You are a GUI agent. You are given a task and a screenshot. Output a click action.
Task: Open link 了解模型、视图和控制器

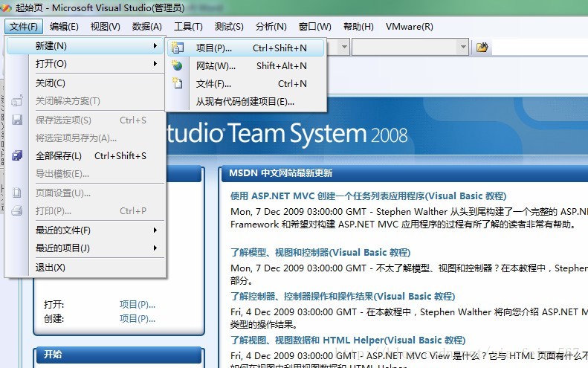click(320, 252)
